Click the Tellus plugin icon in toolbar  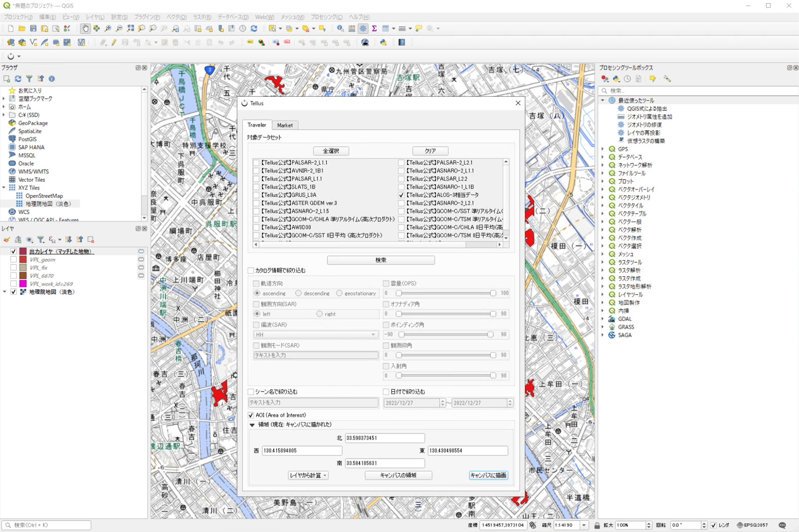coord(11,56)
